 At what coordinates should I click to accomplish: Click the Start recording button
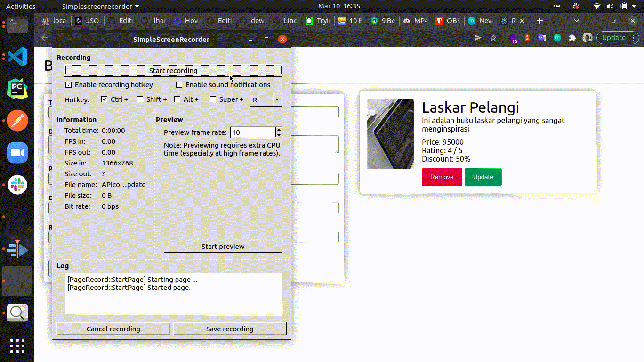pyautogui.click(x=173, y=71)
